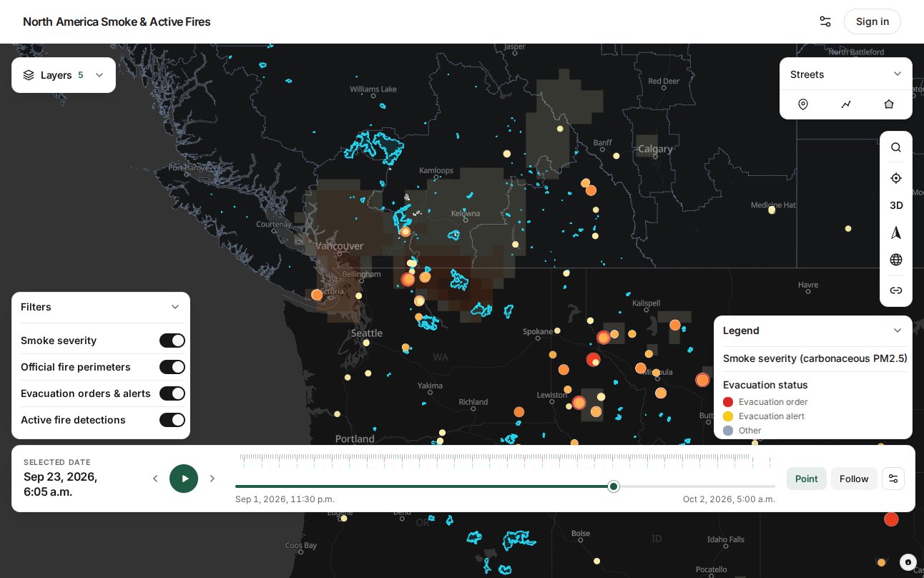This screenshot has width=924, height=578.
Task: Click the timeline slider handle
Action: [614, 486]
